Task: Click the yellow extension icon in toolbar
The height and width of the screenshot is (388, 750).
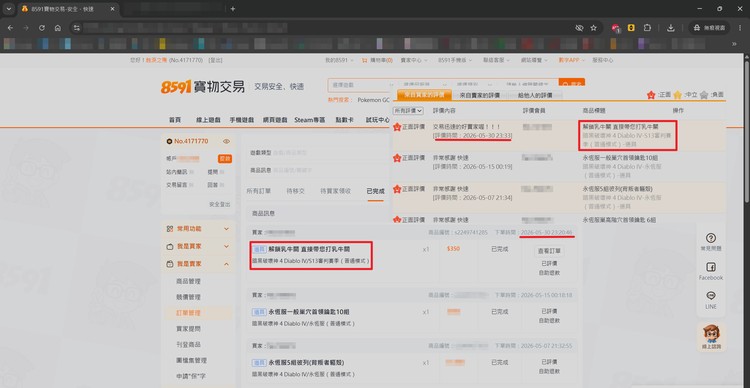Action: (631, 28)
